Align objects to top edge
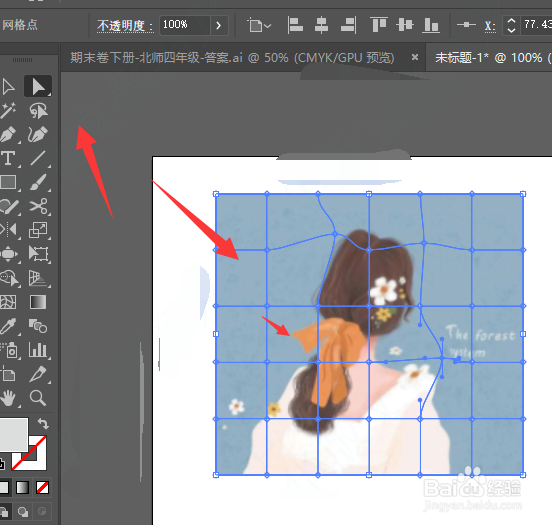 [379, 25]
